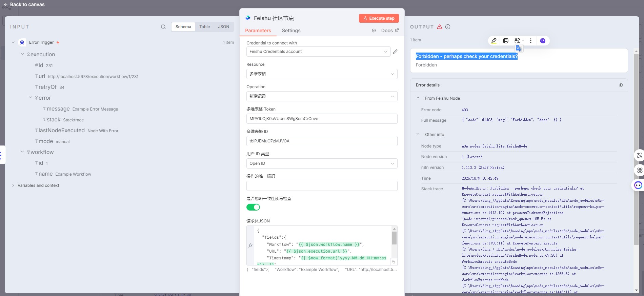This screenshot has height=296, width=644.
Task: Click the 操作的唯一标识 input field
Action: 322,186
